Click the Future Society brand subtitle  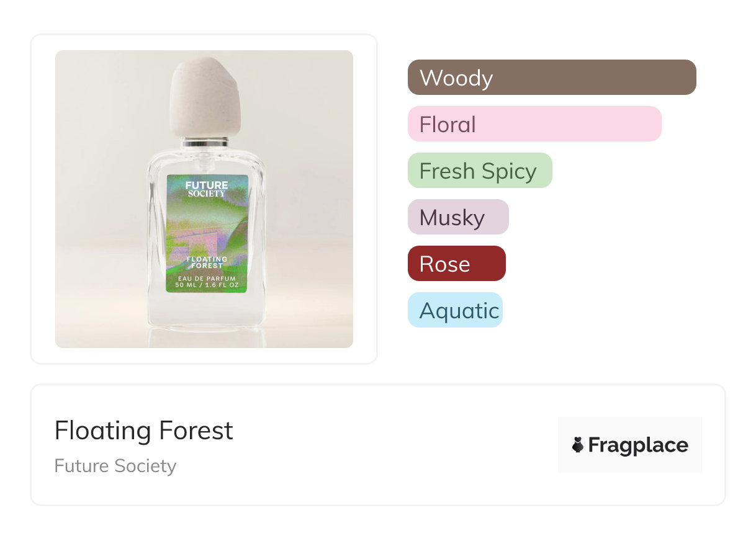[115, 466]
